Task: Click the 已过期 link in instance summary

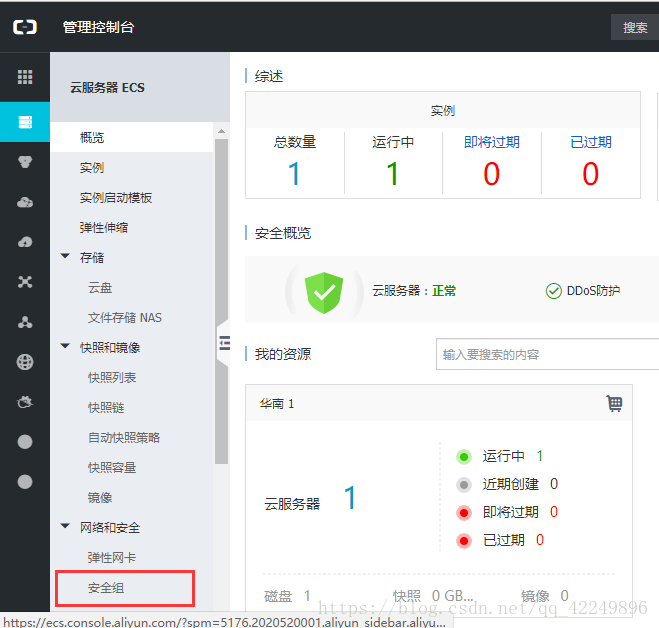Action: coord(590,142)
